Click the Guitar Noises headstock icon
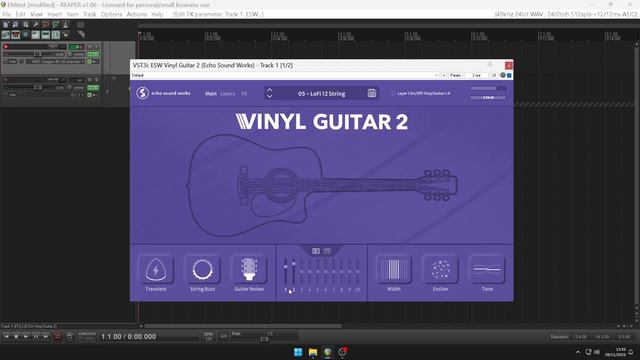Viewport: 640px width, 360px height. 249,269
